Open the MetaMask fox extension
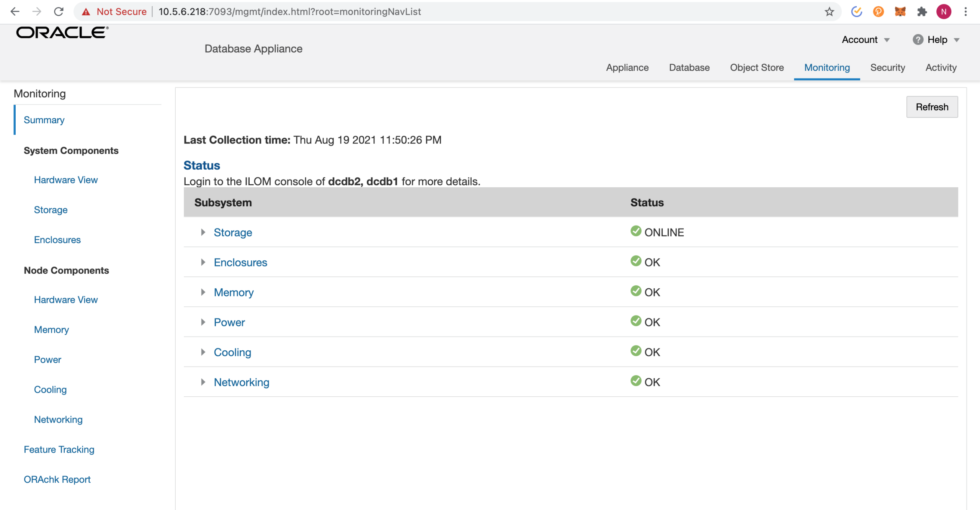The height and width of the screenshot is (510, 980). (x=900, y=12)
